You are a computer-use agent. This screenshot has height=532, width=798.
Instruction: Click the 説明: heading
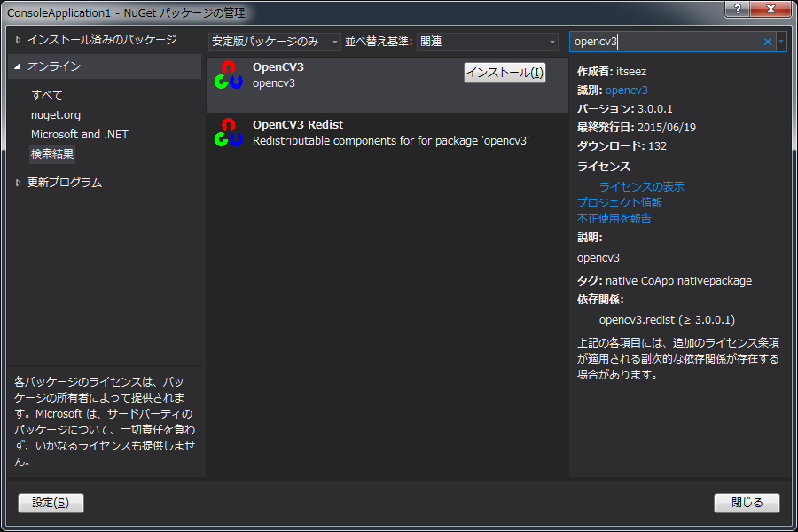[x=590, y=238]
